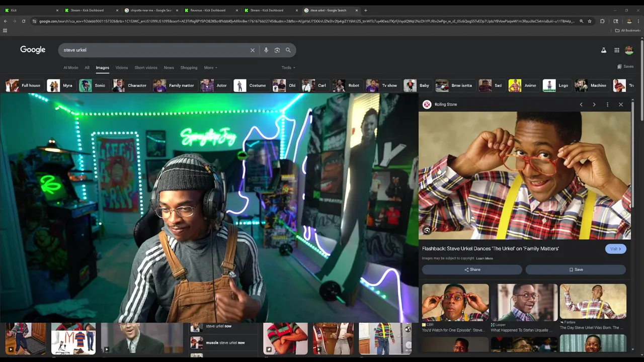Switch to AI Mode tab
644x362 pixels.
(70, 67)
